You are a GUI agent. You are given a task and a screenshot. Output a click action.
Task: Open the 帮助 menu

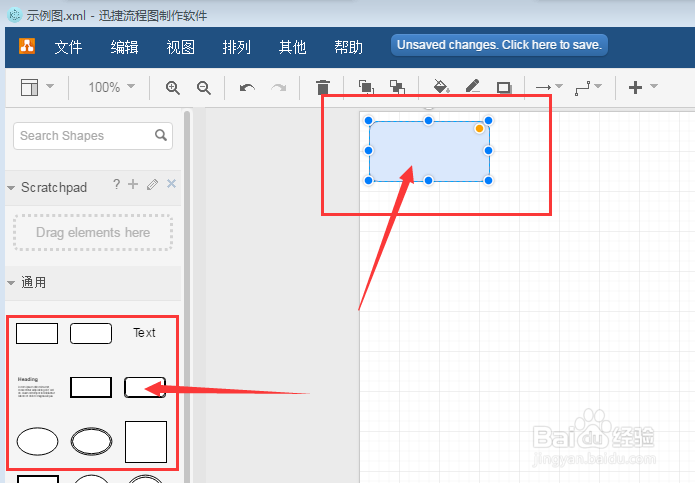click(349, 47)
